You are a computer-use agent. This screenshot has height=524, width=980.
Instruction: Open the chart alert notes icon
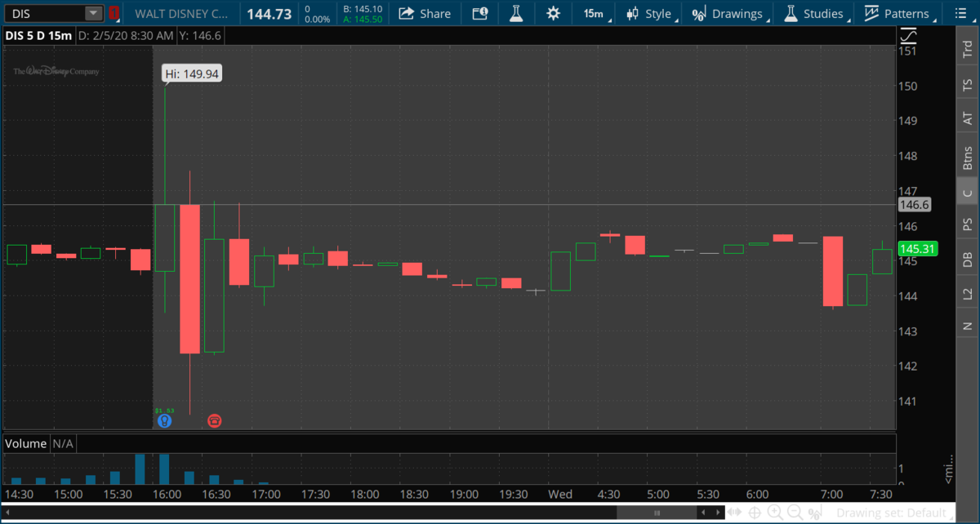point(480,14)
